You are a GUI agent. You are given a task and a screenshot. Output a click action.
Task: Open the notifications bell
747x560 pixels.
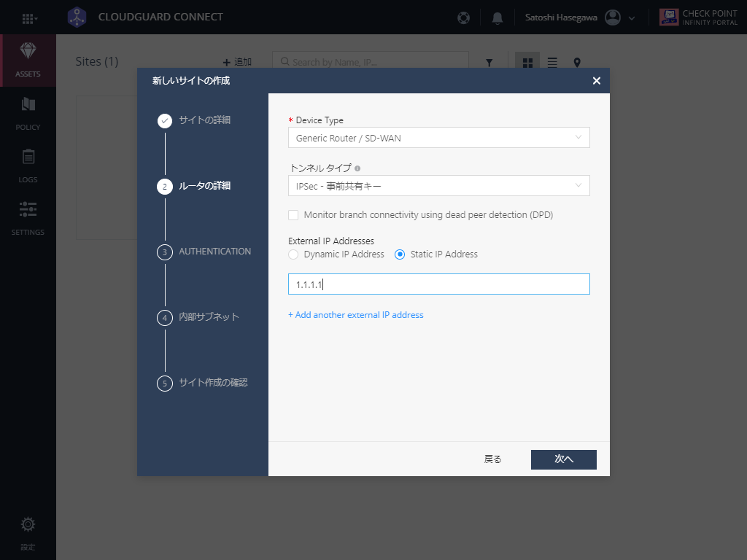coord(498,18)
